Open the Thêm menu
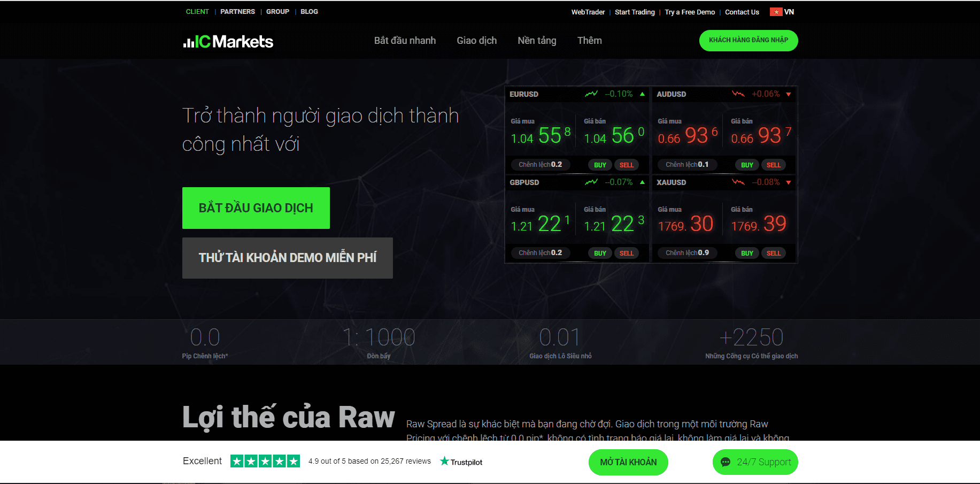Image resolution: width=980 pixels, height=484 pixels. pos(589,41)
